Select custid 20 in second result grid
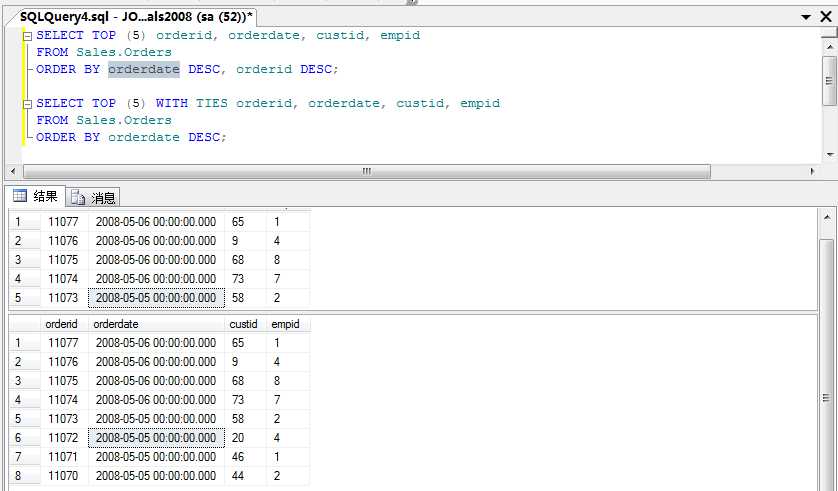The image size is (838, 491). tap(245, 438)
